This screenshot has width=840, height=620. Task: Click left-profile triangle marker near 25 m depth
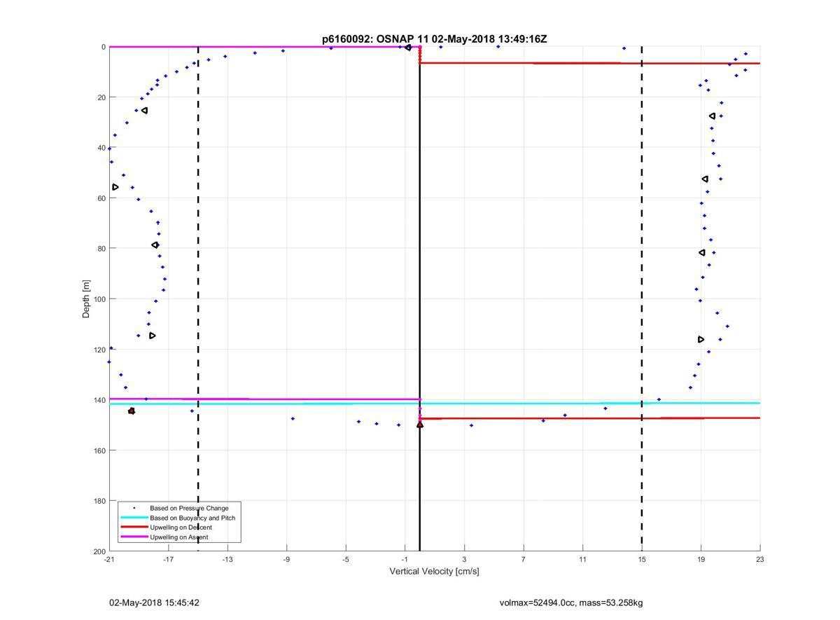click(x=144, y=111)
